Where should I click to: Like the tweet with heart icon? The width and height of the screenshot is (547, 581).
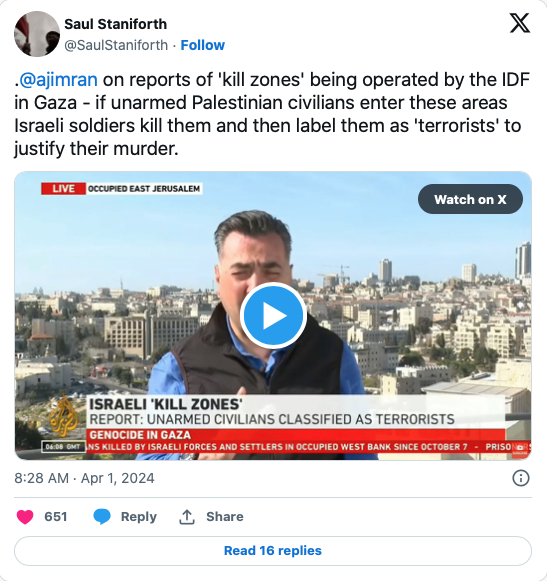pyautogui.click(x=25, y=517)
